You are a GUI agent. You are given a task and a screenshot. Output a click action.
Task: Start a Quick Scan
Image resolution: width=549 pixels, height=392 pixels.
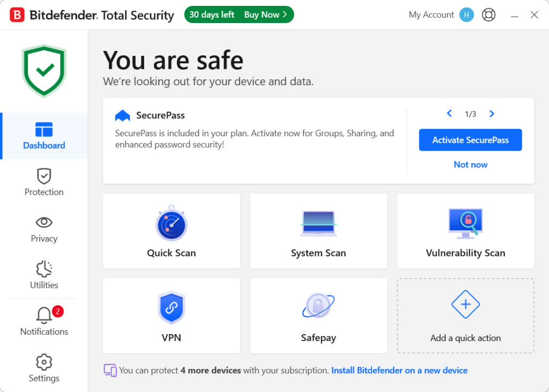pyautogui.click(x=172, y=231)
